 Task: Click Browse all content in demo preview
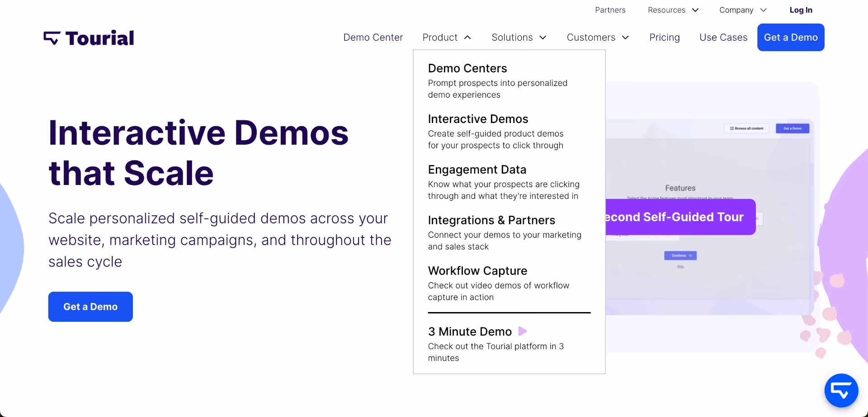(746, 128)
